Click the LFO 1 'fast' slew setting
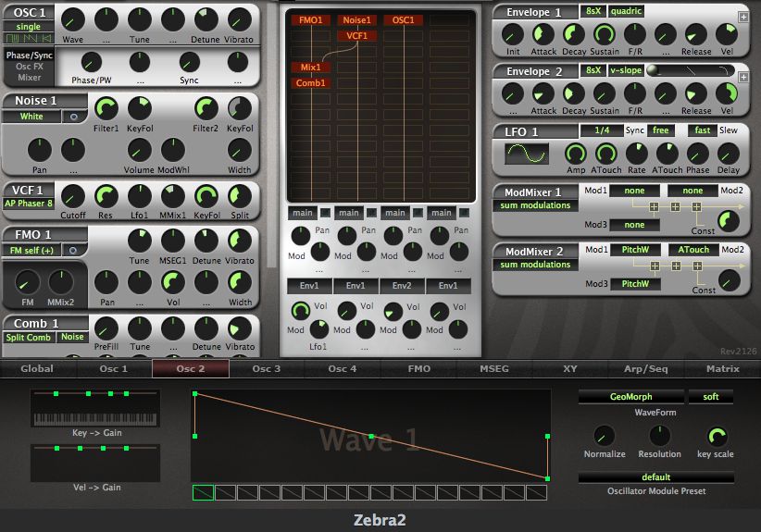 coord(703,130)
